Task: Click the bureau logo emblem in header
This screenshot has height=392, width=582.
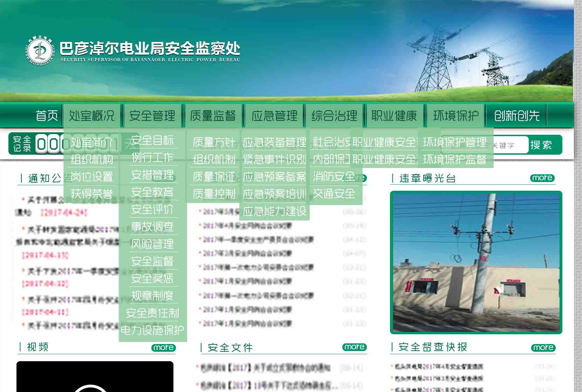Action: tap(40, 51)
